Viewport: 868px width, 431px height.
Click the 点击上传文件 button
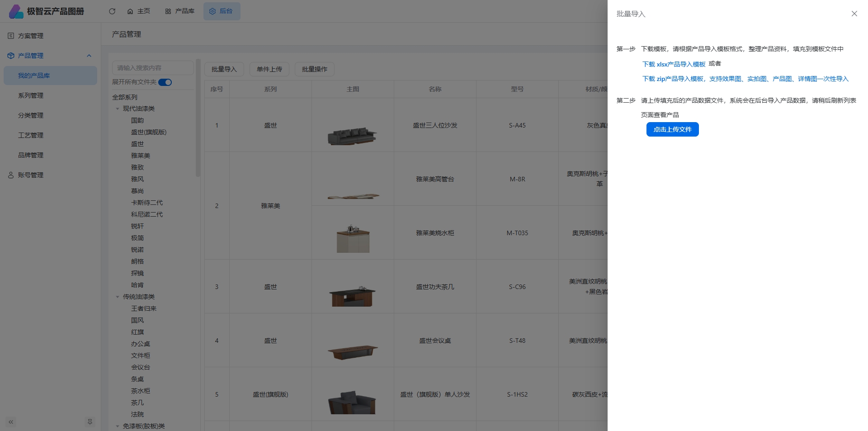[672, 129]
